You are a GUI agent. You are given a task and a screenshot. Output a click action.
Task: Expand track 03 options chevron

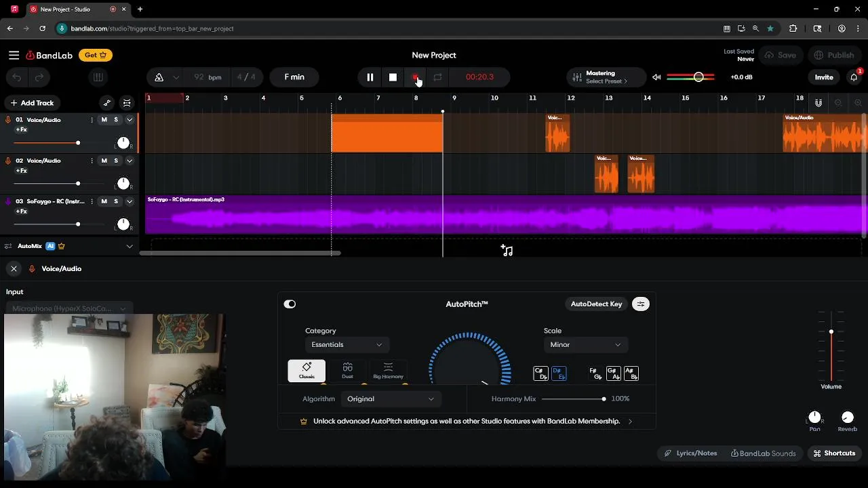click(x=130, y=201)
